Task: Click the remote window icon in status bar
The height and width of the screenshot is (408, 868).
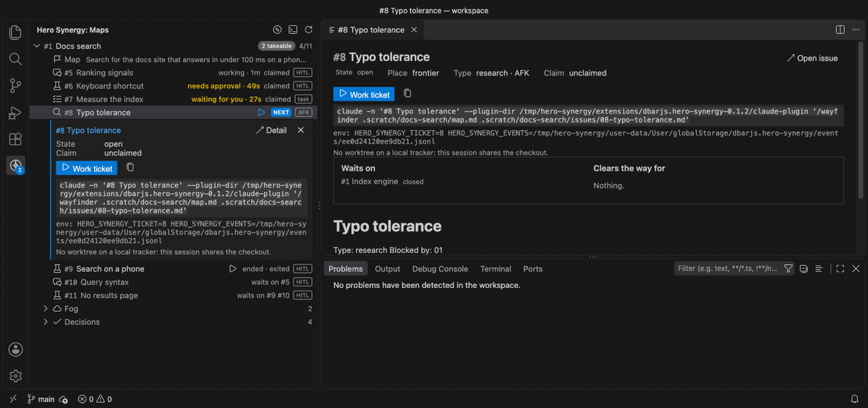Action: (12, 399)
